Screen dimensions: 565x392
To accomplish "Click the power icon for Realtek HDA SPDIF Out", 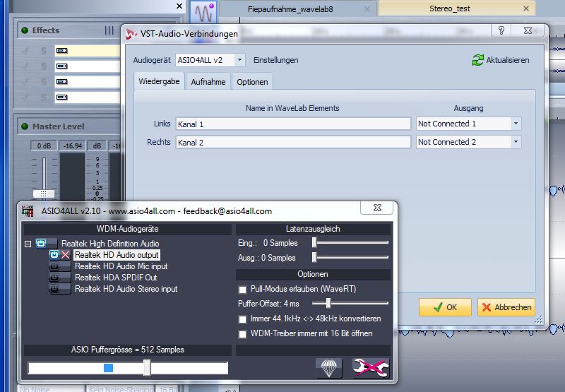I will click(54, 278).
